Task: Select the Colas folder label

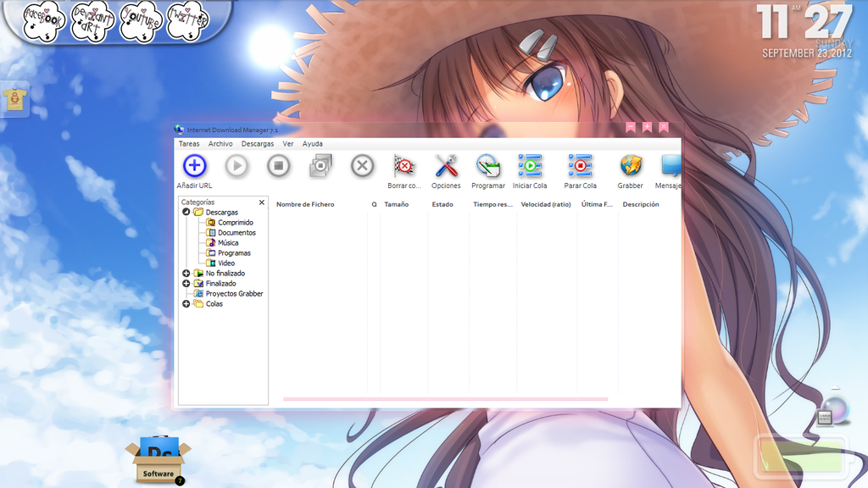Action: 214,304
